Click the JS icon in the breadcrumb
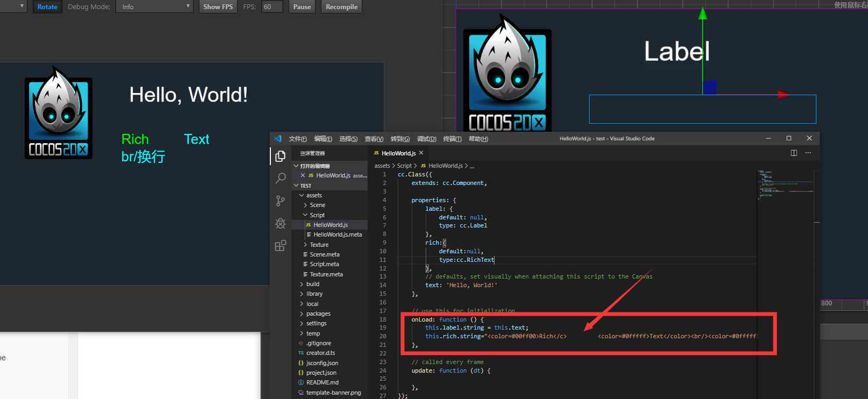 coord(424,166)
